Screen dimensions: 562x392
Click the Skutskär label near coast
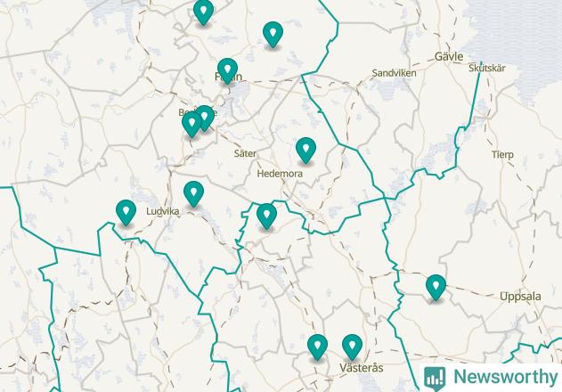pyautogui.click(x=487, y=68)
